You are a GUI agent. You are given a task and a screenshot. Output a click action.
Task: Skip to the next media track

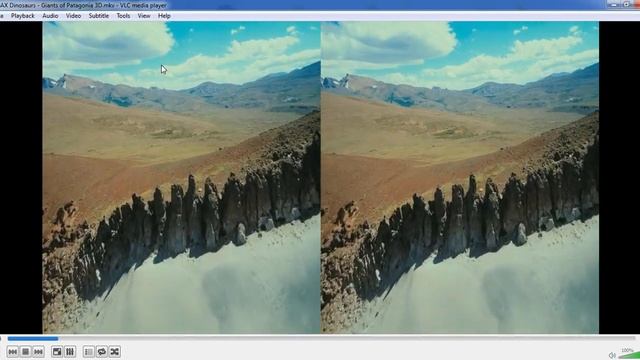(x=38, y=351)
